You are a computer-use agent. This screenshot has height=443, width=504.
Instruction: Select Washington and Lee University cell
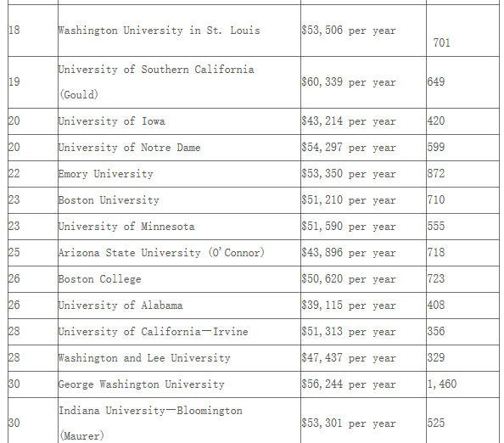179,358
